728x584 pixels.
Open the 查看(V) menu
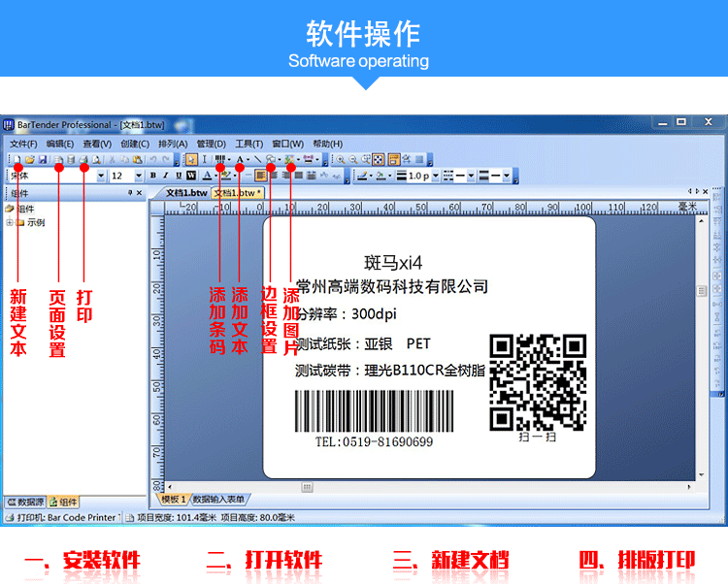(x=97, y=144)
